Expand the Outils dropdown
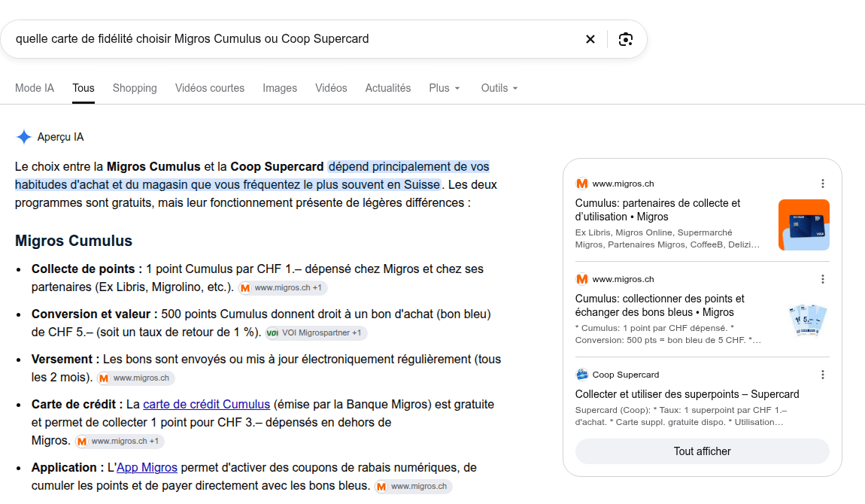This screenshot has height=504, width=865. pos(499,88)
